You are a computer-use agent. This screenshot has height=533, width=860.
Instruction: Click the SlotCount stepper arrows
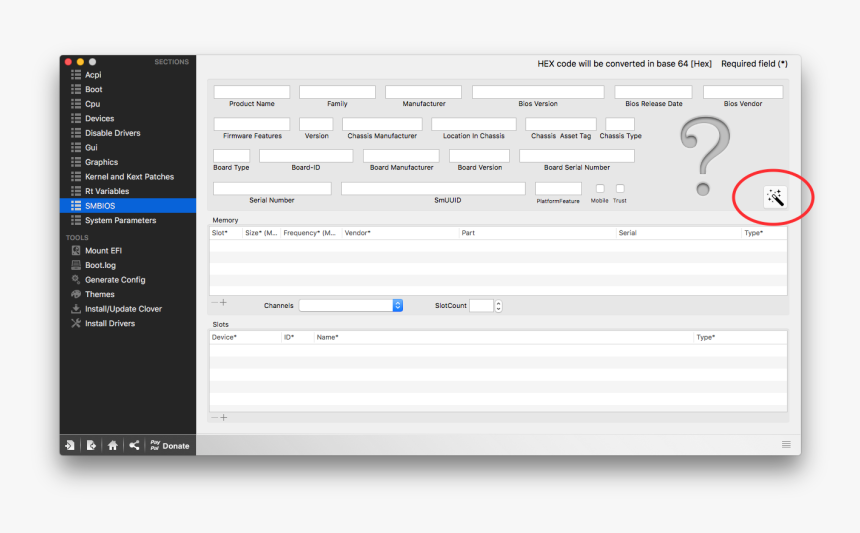(498, 305)
